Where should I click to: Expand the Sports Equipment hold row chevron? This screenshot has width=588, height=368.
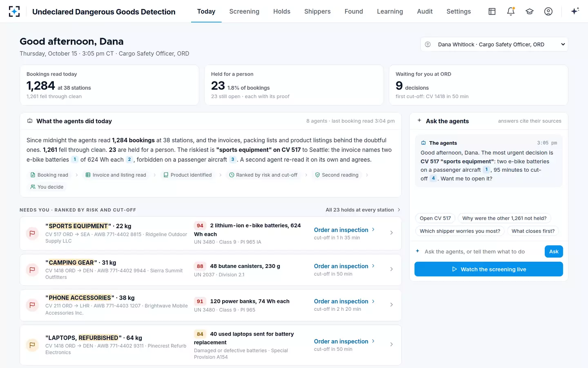pos(392,233)
